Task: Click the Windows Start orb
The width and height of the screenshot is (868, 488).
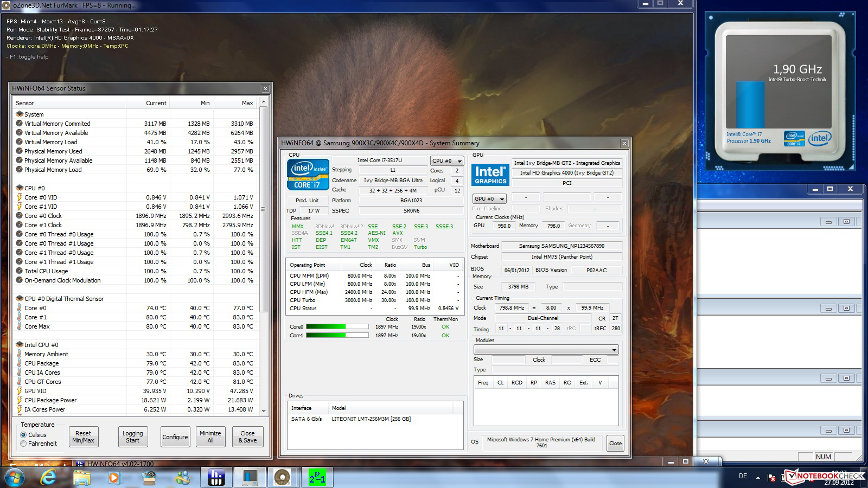Action: (15, 477)
